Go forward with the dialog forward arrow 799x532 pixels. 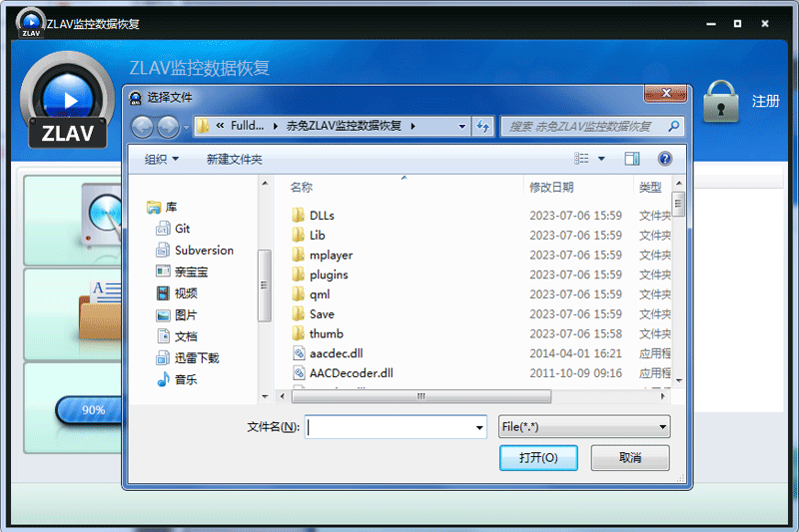click(168, 127)
